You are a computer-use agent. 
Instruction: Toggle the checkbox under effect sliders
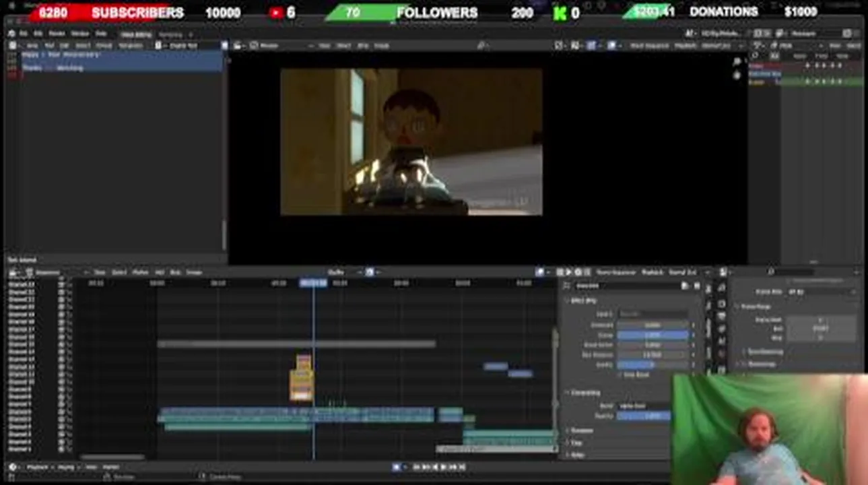click(620, 375)
